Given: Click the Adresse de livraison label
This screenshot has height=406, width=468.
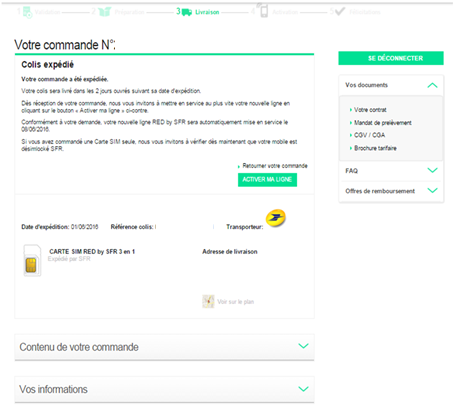Looking at the screenshot, I should tap(230, 252).
